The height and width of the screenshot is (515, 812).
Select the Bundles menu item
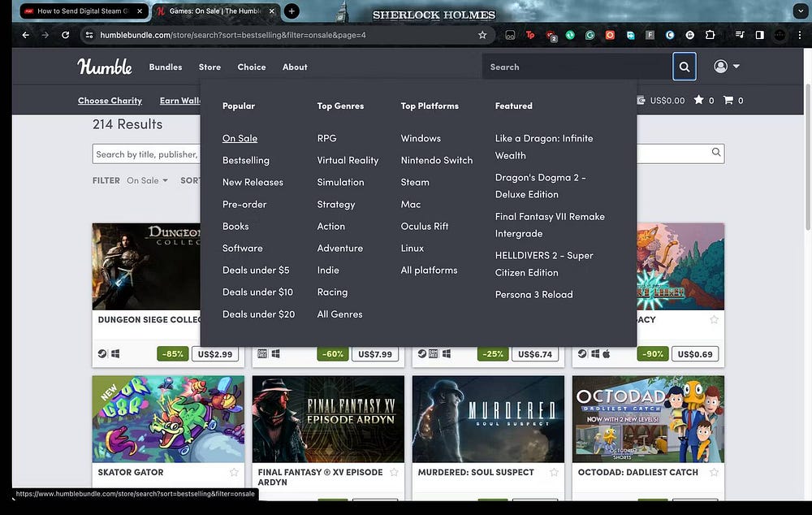click(165, 67)
